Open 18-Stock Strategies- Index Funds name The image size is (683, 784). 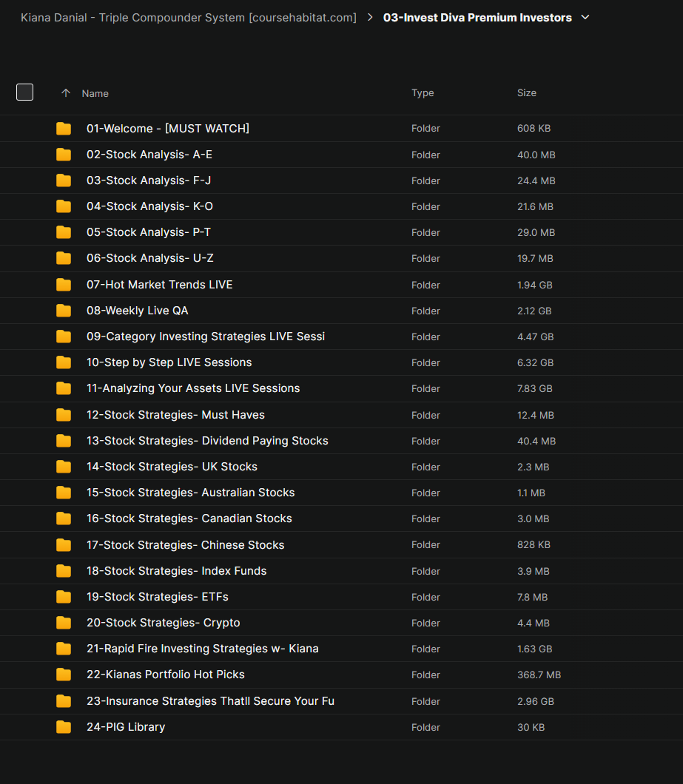[177, 571]
